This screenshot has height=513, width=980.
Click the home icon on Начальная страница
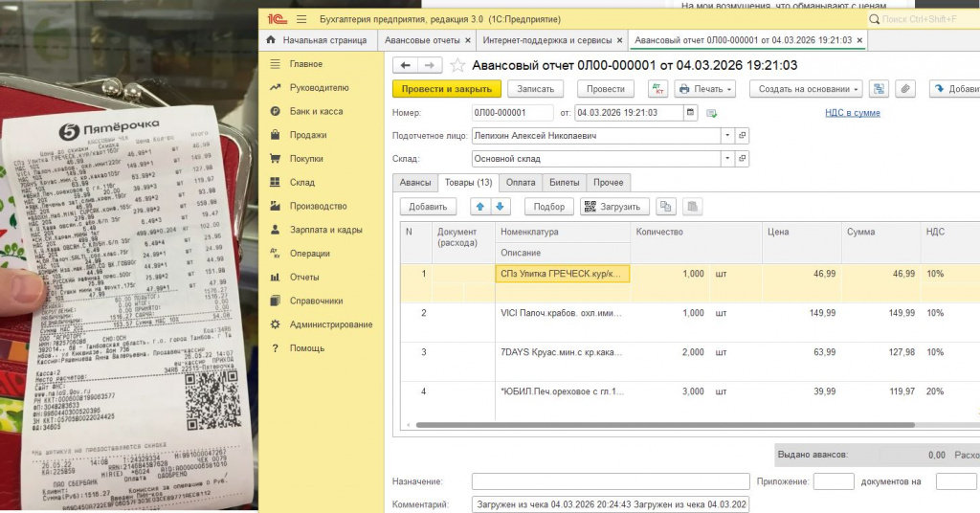271,40
